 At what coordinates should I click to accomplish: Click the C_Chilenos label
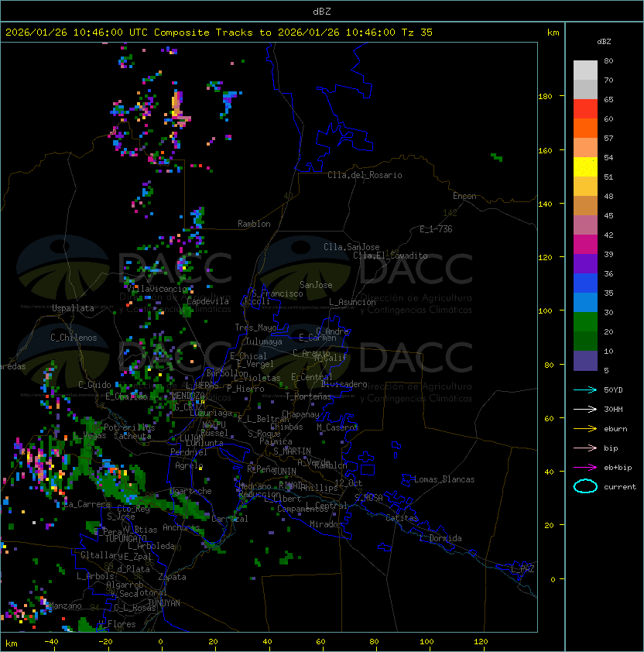pos(74,338)
